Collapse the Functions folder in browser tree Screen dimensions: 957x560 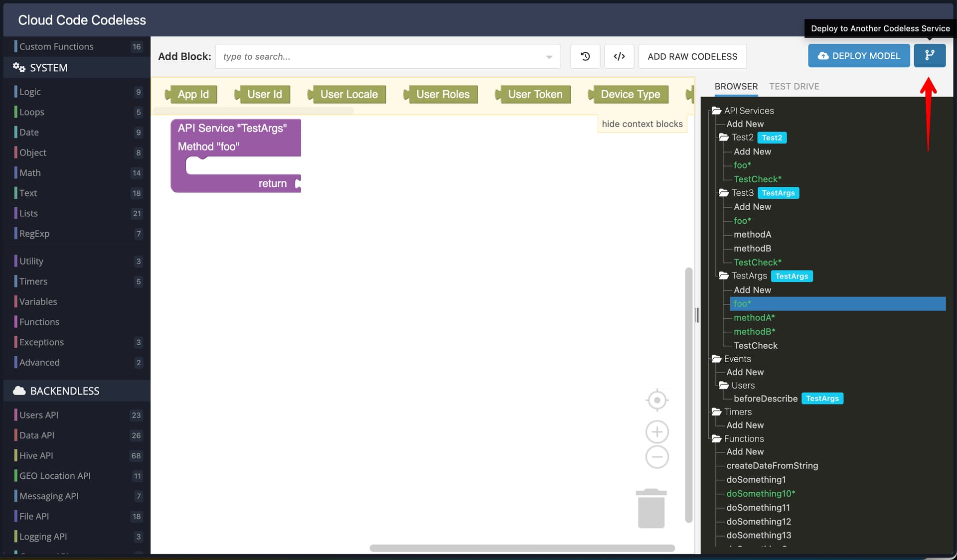pos(717,438)
